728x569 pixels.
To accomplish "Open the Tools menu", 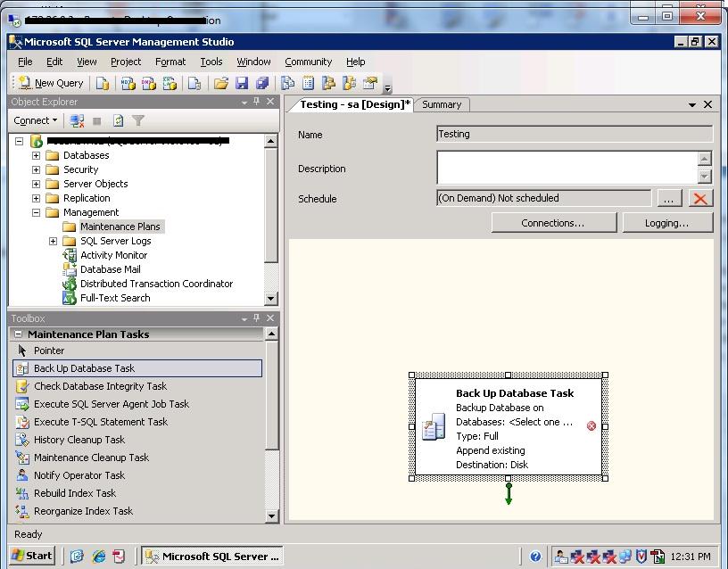I will (211, 62).
